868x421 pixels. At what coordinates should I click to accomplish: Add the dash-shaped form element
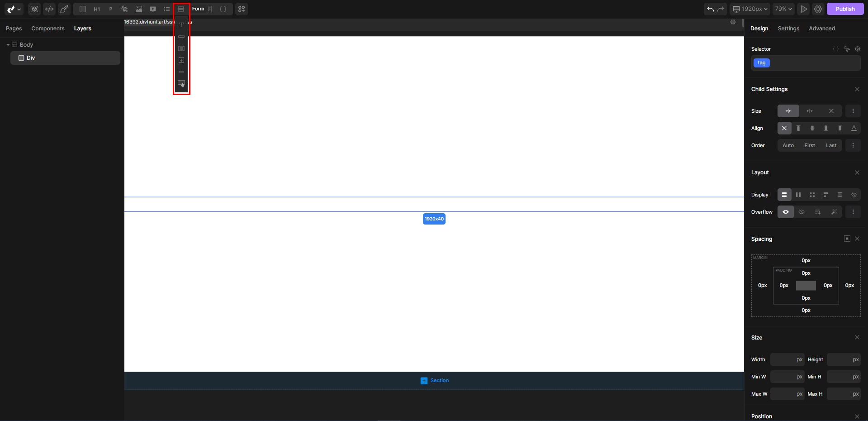[181, 72]
